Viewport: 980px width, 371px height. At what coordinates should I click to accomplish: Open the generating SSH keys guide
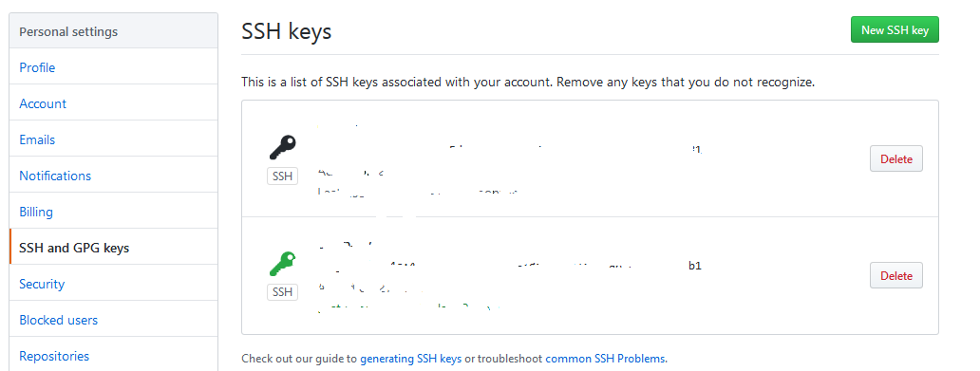(410, 359)
